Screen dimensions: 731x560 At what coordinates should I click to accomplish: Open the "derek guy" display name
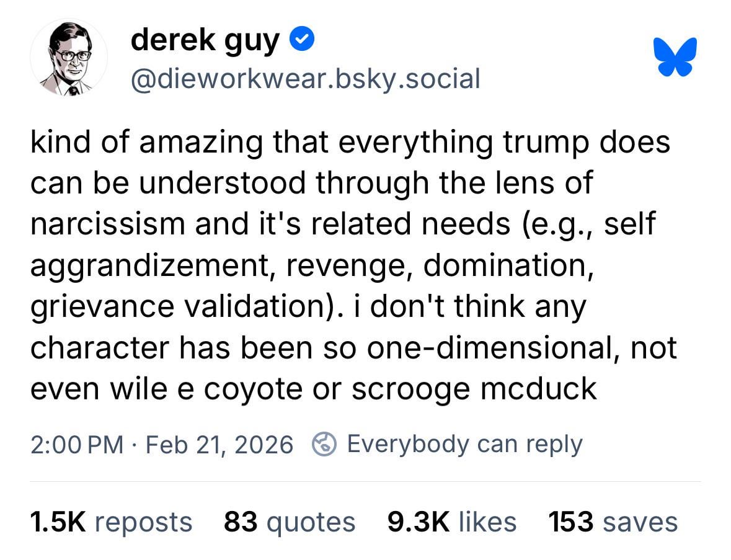(x=205, y=41)
